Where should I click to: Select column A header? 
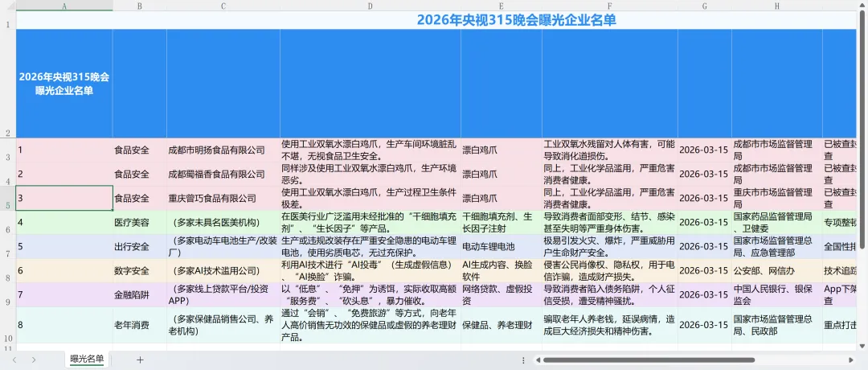(x=64, y=6)
